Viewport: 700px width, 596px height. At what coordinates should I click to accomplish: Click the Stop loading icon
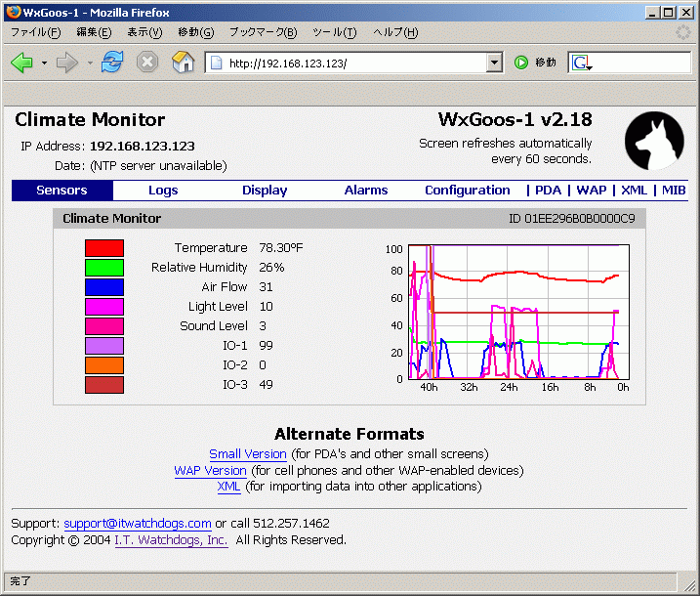click(x=147, y=62)
